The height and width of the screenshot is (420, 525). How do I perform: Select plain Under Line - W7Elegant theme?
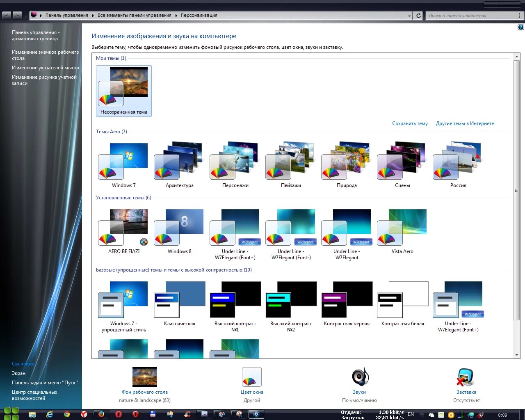347,235
